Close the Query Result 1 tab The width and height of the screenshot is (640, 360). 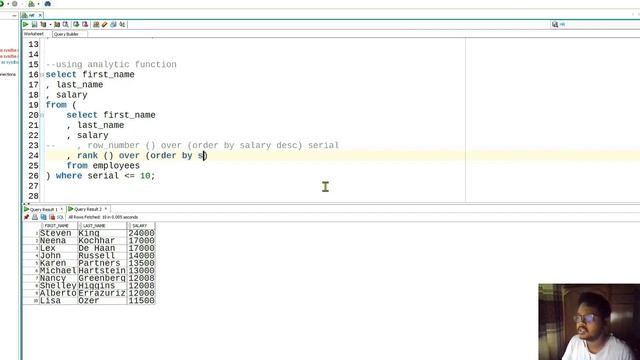[62, 209]
